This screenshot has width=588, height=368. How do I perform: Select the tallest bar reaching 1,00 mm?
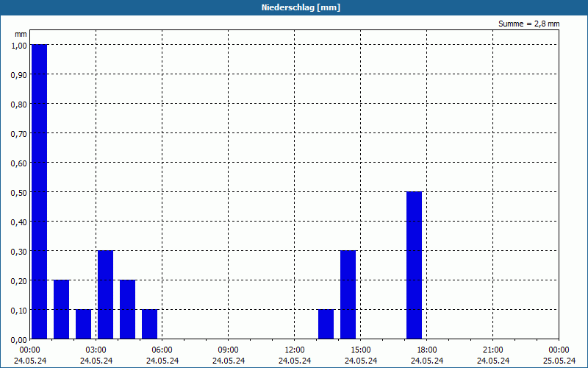tap(40, 191)
